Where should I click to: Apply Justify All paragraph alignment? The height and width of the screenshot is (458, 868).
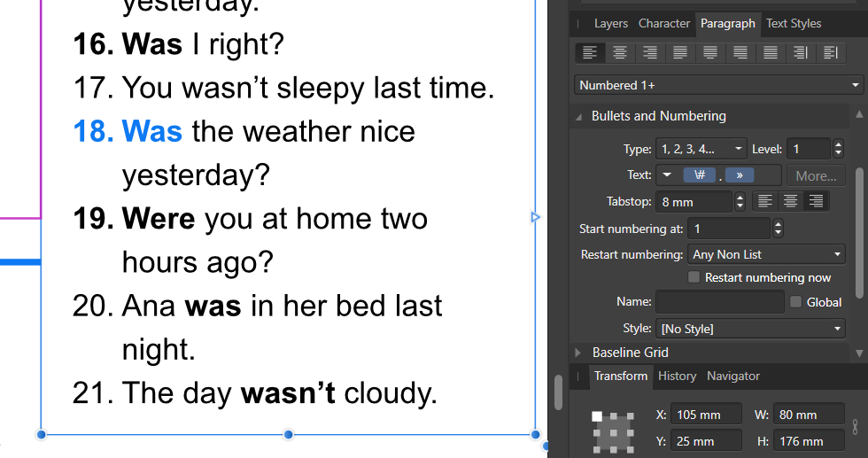click(771, 53)
